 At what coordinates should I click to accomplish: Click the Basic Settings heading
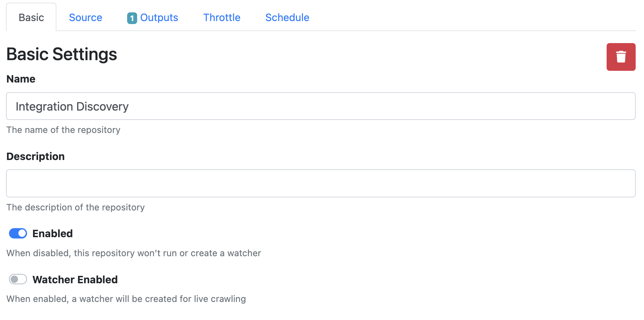click(x=62, y=54)
